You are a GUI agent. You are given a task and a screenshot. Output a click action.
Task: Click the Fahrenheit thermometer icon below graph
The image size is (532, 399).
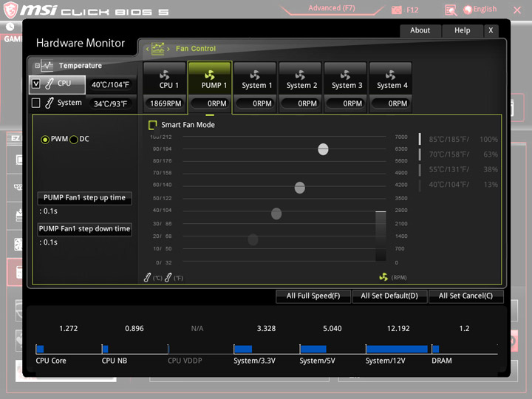[x=168, y=278]
